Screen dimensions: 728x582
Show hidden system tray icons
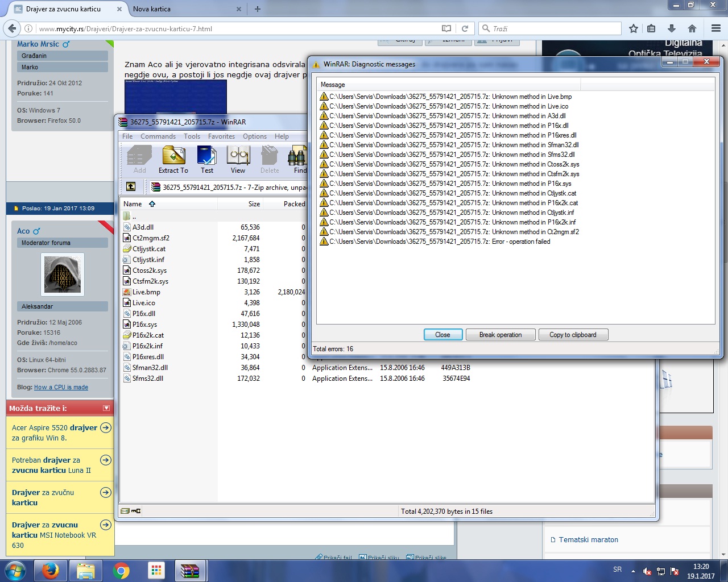(x=633, y=571)
